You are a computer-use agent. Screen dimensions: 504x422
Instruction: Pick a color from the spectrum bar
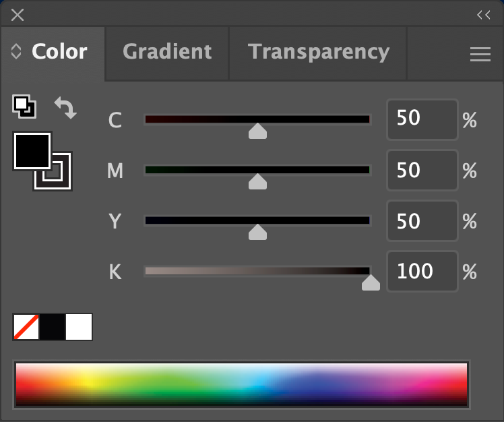pyautogui.click(x=241, y=384)
